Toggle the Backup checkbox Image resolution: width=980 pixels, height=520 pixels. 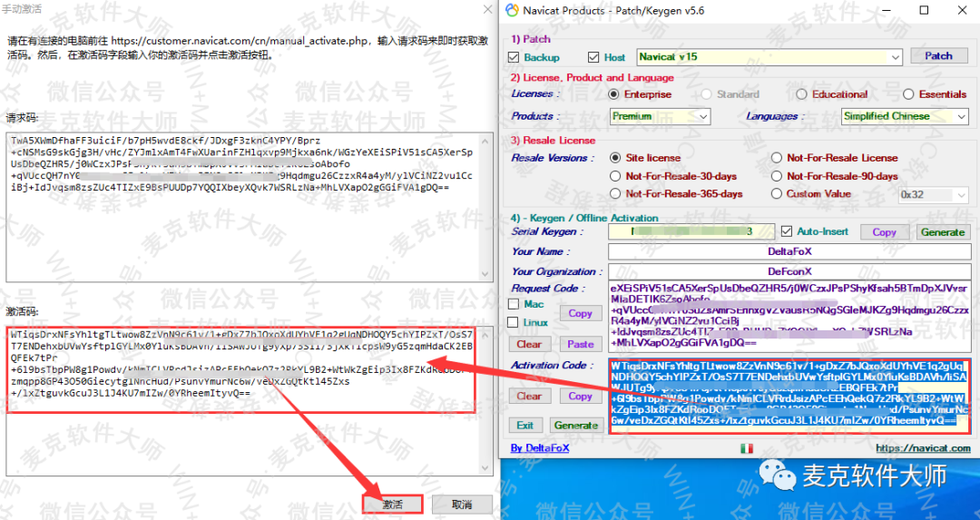[514, 57]
